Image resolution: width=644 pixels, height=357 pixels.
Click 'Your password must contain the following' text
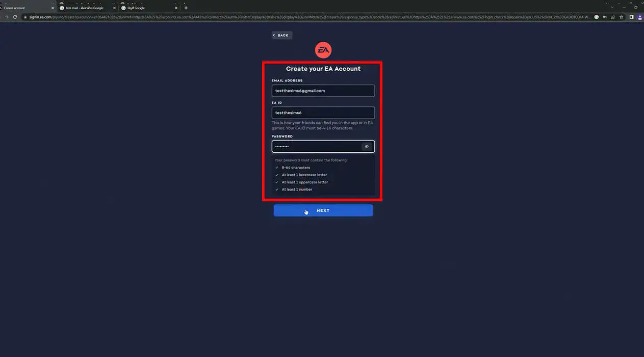pyautogui.click(x=311, y=160)
